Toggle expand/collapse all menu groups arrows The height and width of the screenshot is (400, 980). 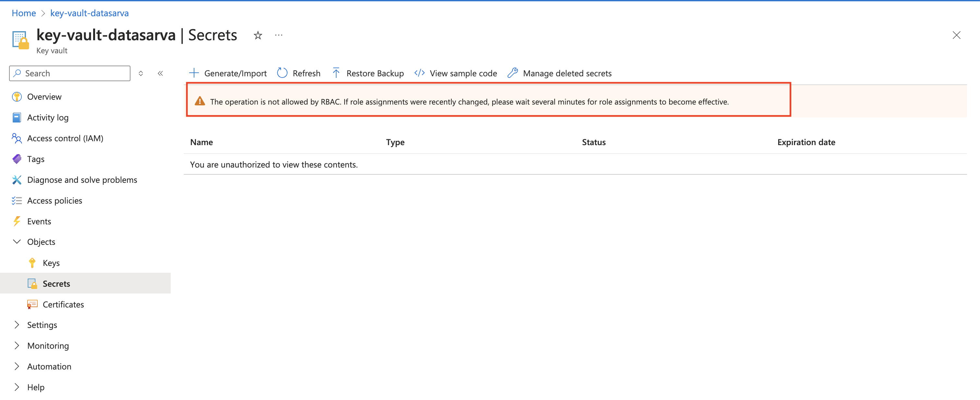coord(141,73)
